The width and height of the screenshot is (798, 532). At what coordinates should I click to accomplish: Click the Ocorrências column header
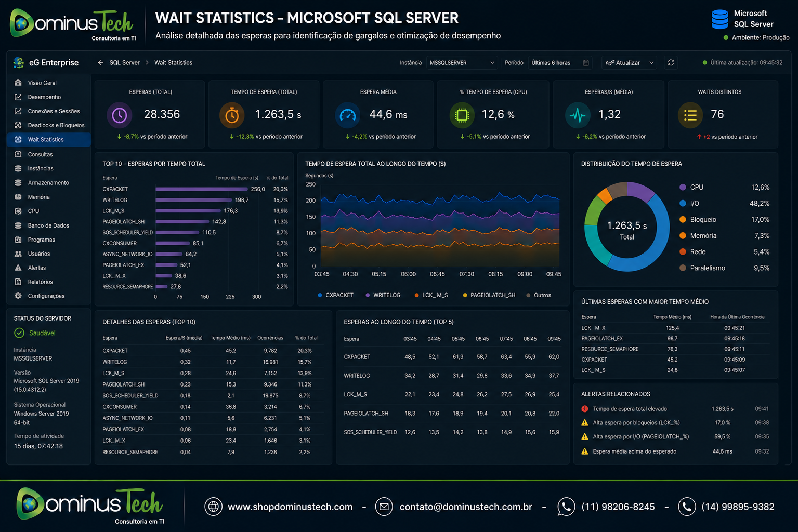[270, 338]
